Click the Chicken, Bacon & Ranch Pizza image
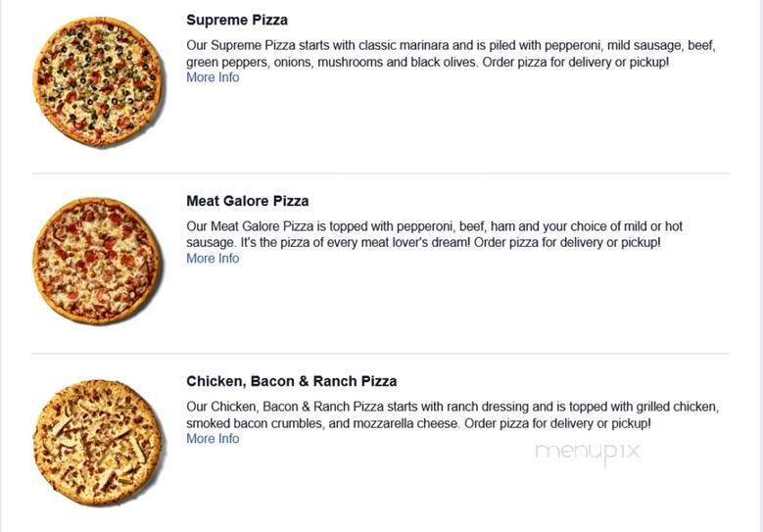Image resolution: width=763 pixels, height=532 pixels. point(96,442)
